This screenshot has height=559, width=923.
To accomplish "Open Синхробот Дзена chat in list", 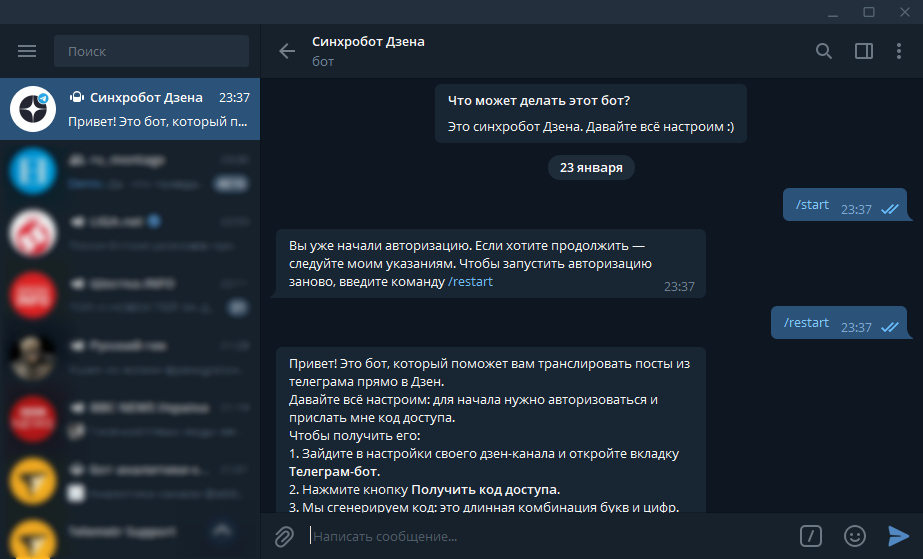I will tap(130, 109).
